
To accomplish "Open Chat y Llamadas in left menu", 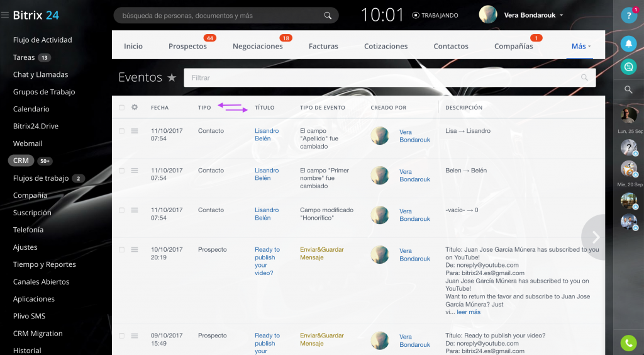I will tap(41, 74).
